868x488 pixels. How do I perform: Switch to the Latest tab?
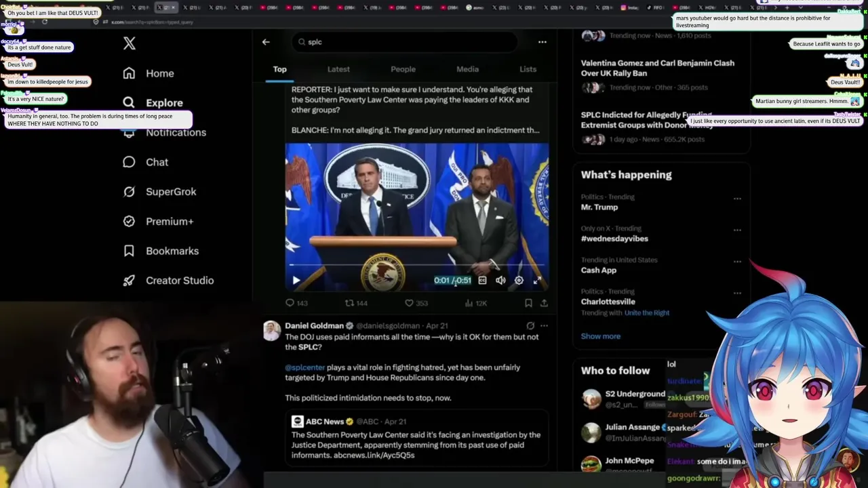tap(338, 69)
